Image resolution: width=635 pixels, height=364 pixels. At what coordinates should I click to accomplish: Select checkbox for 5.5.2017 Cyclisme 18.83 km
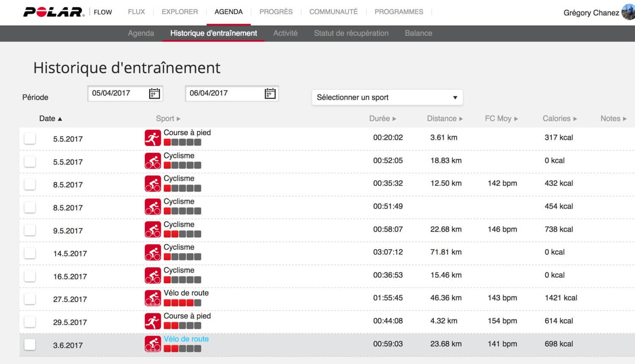[x=30, y=161]
